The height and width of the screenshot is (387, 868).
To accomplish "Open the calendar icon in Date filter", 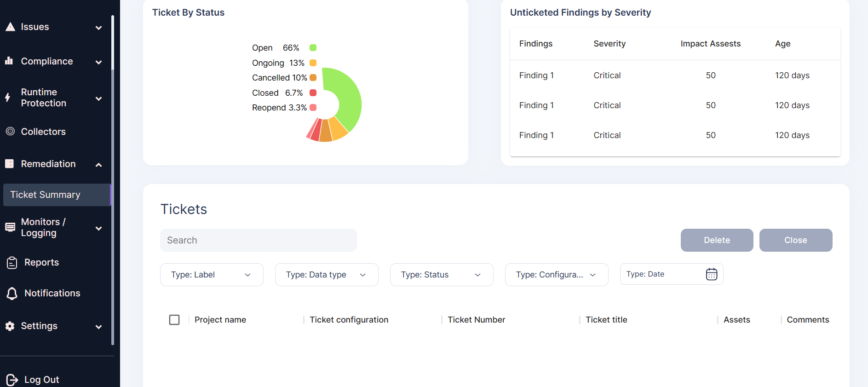I will (712, 274).
